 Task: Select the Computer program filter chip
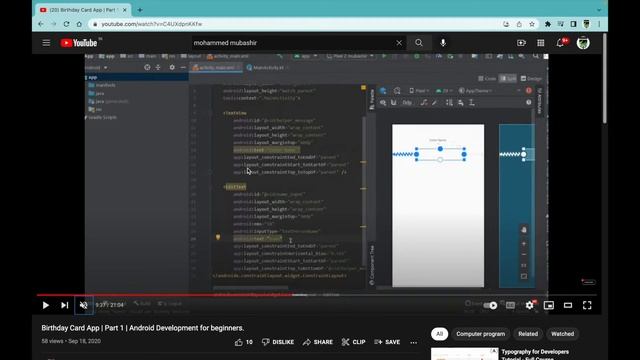pos(480,334)
